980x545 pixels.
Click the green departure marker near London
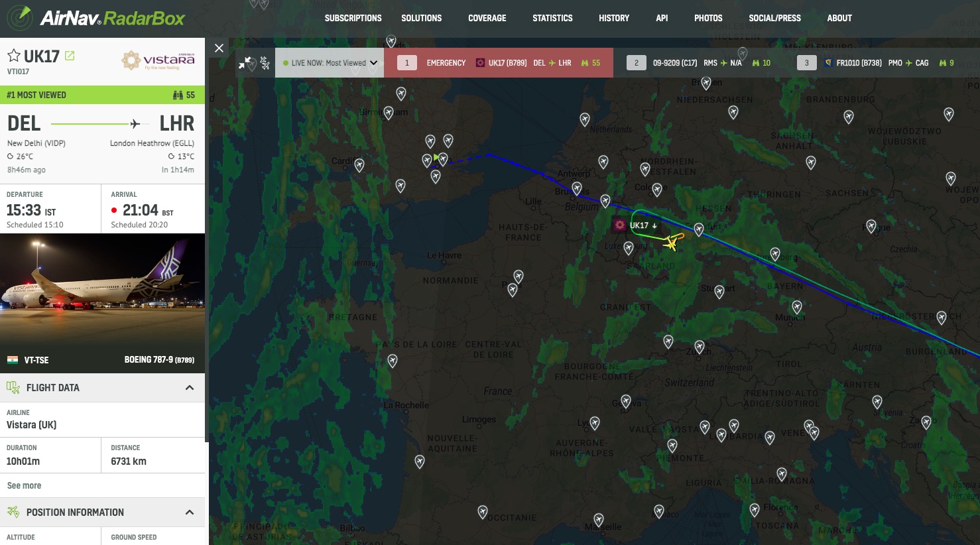click(x=436, y=157)
